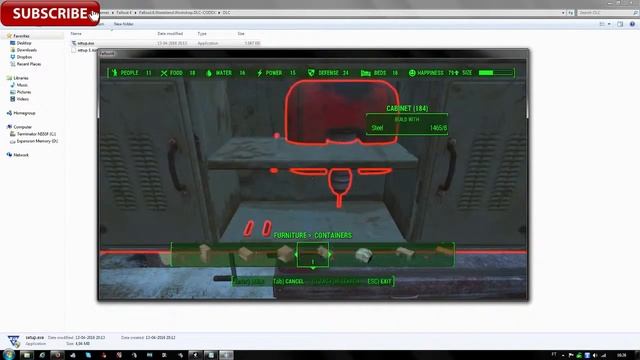This screenshot has height=360, width=640.
Task: Click the red SUBSCRIBE button
Action: tap(50, 13)
